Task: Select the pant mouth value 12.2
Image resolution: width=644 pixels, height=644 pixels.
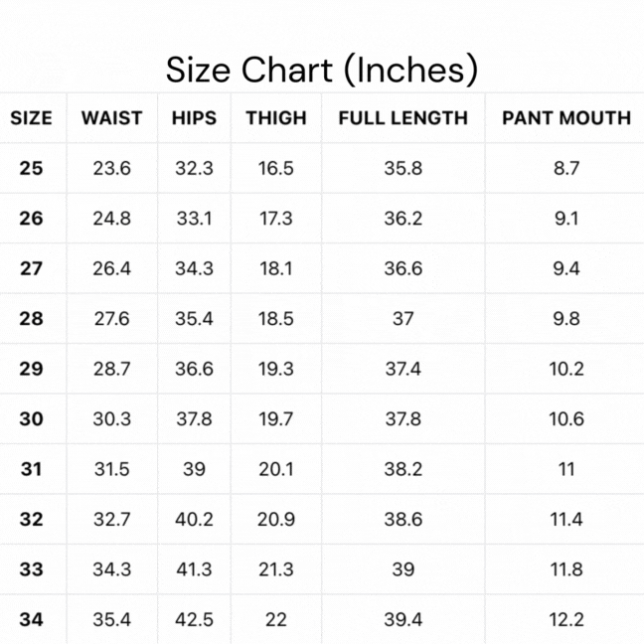Action: pos(565,620)
